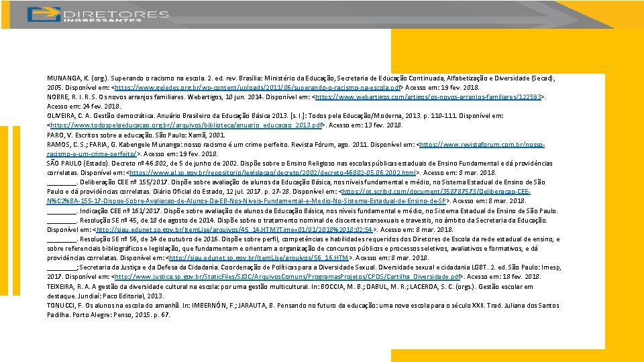
Task: Click the Diretores Ingressantes logo icon
Action: pyautogui.click(x=44, y=14)
